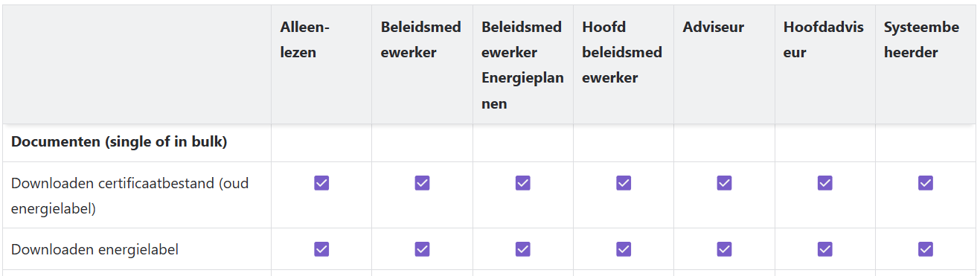This screenshot has height=276, width=980.
Task: Uncheck Hoofd beleidsmedewerker for Downloaden energielabel
Action: [624, 249]
